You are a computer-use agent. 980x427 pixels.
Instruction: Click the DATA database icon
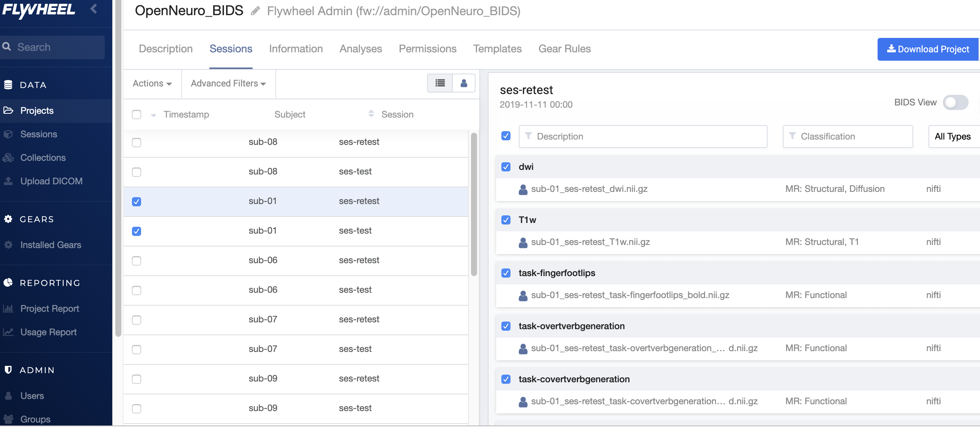[x=8, y=85]
